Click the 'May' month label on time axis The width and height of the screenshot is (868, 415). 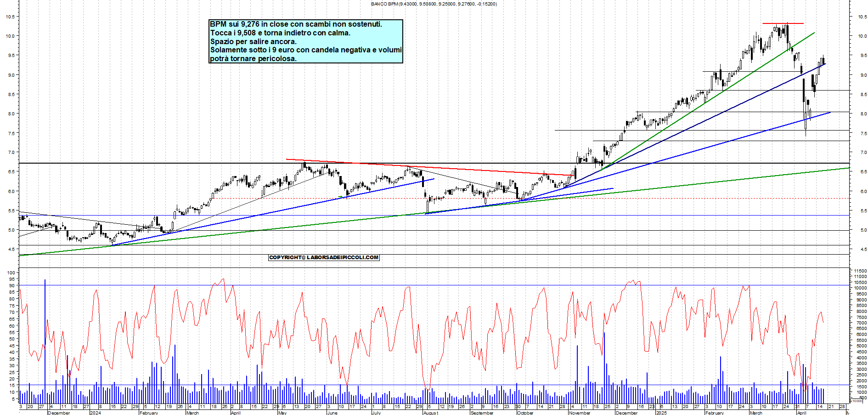click(x=282, y=413)
